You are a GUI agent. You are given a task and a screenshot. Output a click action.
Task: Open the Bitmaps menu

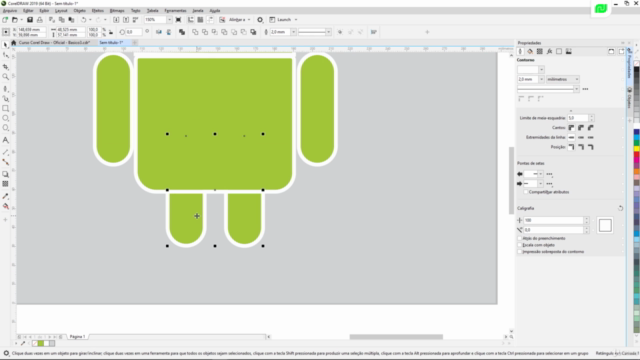click(117, 11)
